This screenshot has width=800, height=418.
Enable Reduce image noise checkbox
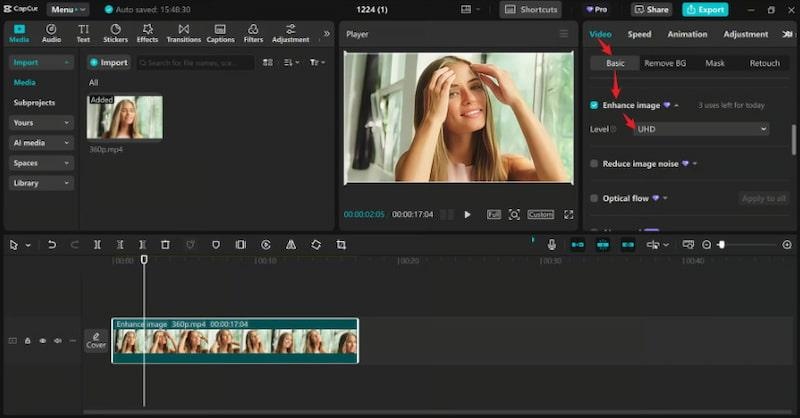pos(594,164)
